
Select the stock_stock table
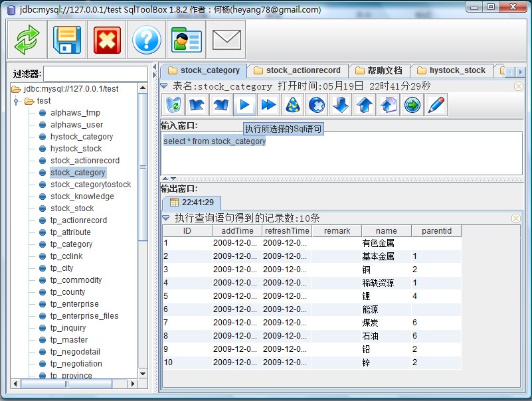(x=72, y=208)
